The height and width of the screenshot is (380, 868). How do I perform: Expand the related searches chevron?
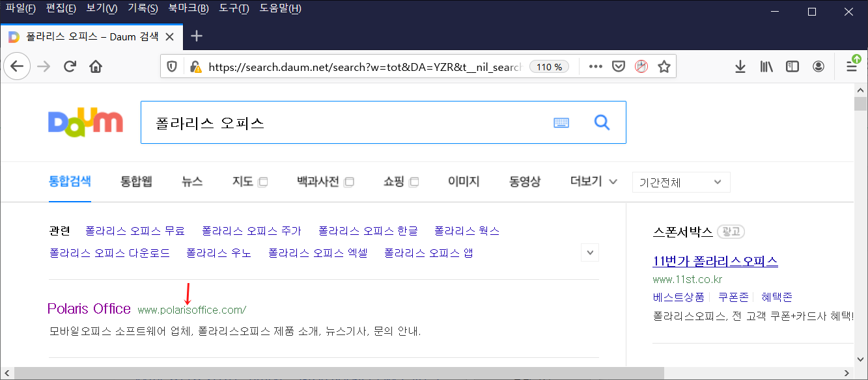pos(590,252)
